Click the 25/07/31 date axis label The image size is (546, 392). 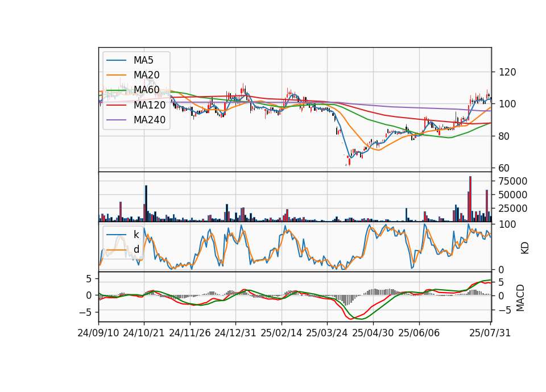click(490, 333)
